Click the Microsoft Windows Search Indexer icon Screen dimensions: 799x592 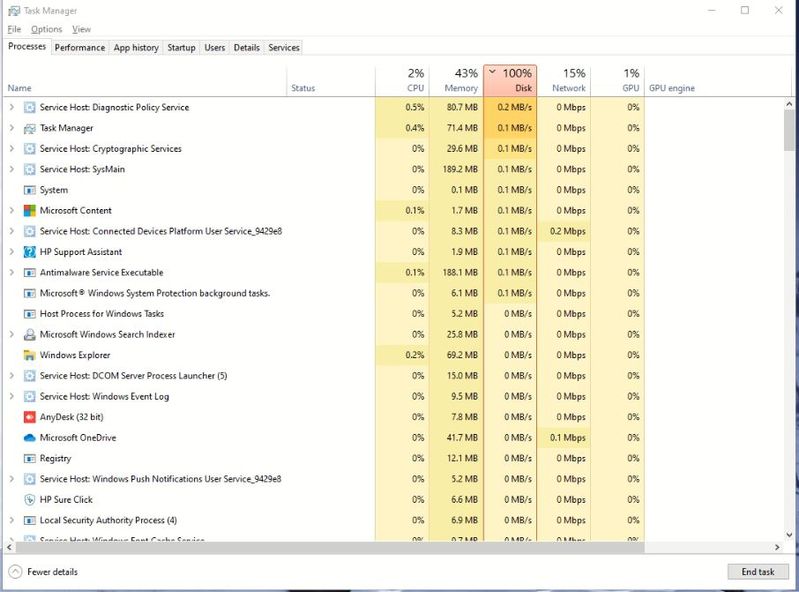(30, 335)
